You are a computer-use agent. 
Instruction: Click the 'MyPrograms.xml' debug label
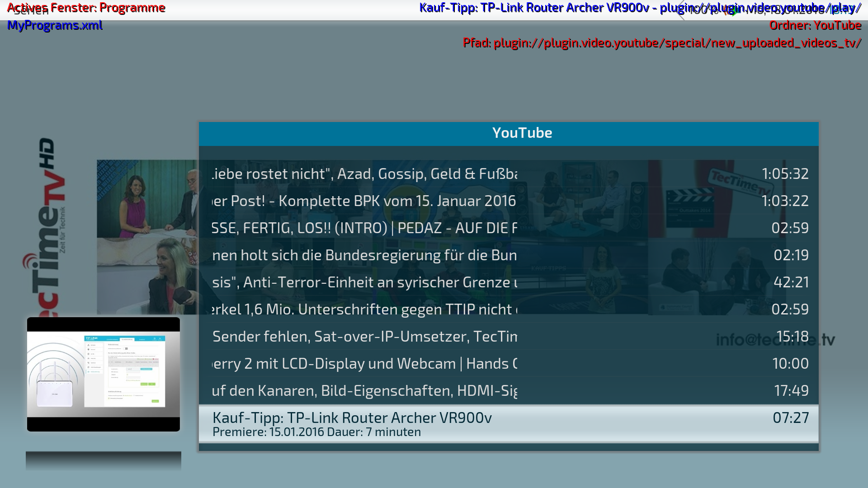click(x=55, y=25)
